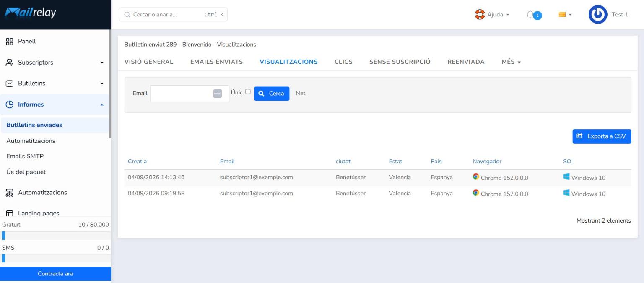Image resolution: width=644 pixels, height=283 pixels.
Task: Click the Mailrelay logo
Action: [x=30, y=13]
